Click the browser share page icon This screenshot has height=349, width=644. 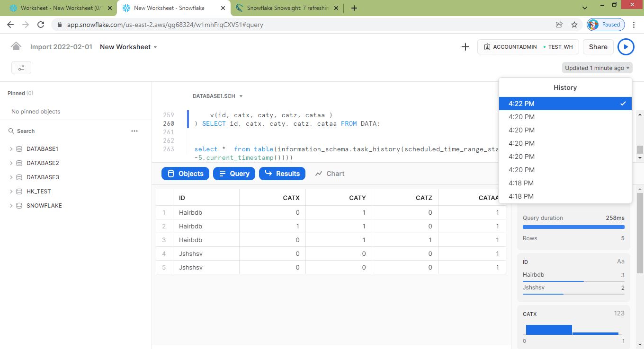tap(559, 25)
